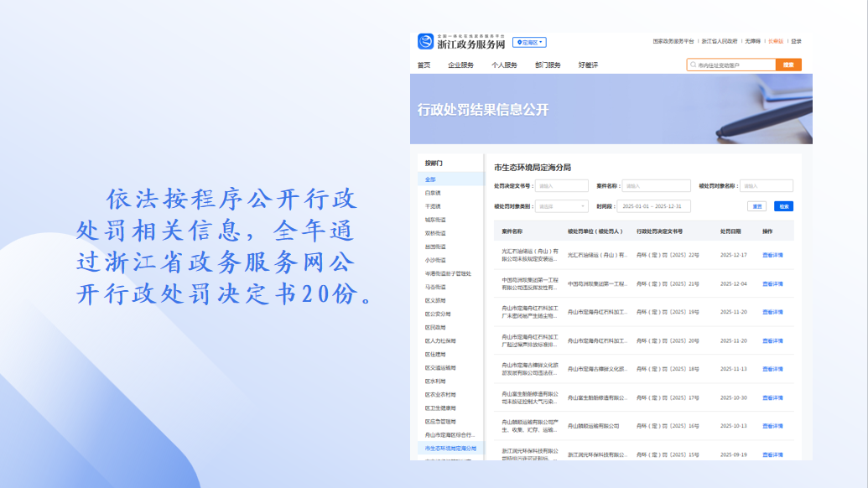This screenshot has height=488, width=868.
Task: Click the blue 检索 button
Action: pyautogui.click(x=783, y=206)
